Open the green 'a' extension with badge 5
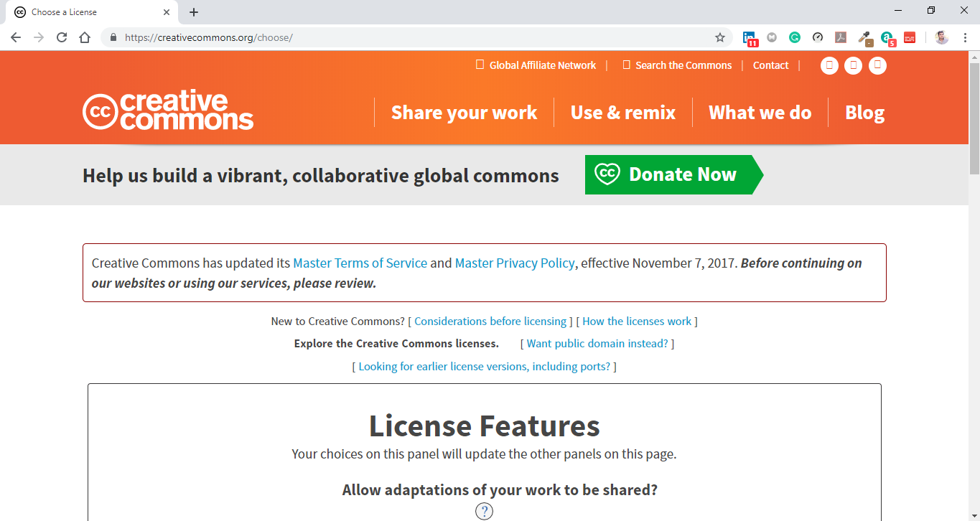The width and height of the screenshot is (980, 521). tap(888, 38)
